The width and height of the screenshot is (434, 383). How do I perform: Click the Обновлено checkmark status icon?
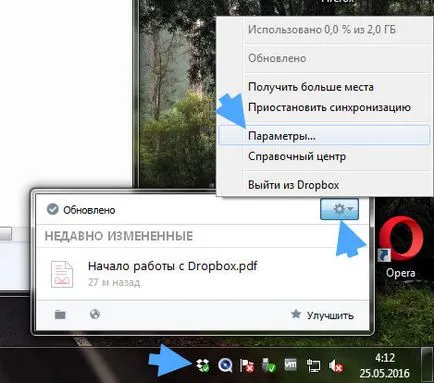[x=53, y=209]
